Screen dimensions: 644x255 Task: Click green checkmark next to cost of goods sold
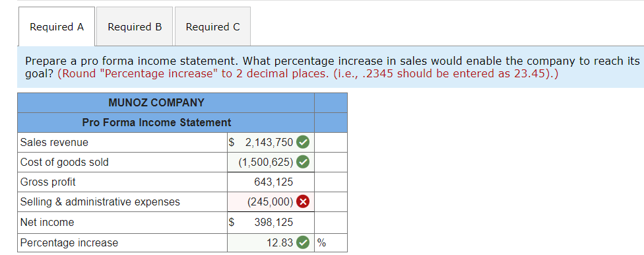(303, 162)
